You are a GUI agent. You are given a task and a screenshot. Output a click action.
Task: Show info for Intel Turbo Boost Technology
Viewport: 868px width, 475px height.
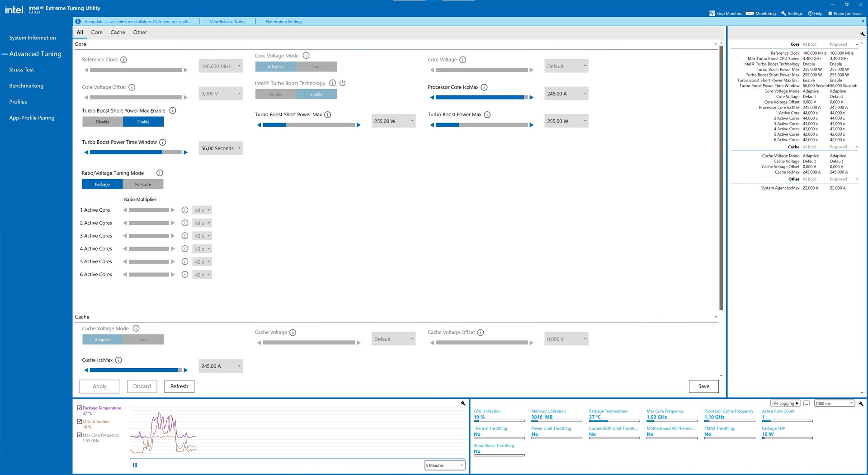332,83
